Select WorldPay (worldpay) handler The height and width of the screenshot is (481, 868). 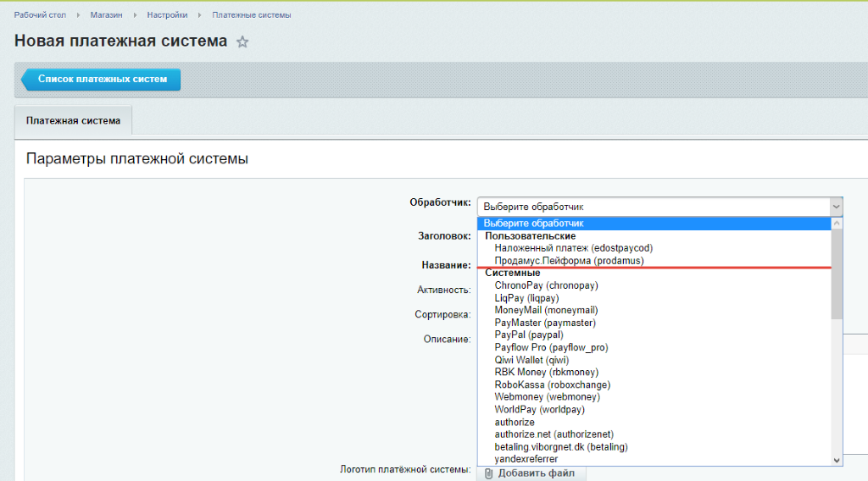pos(539,410)
